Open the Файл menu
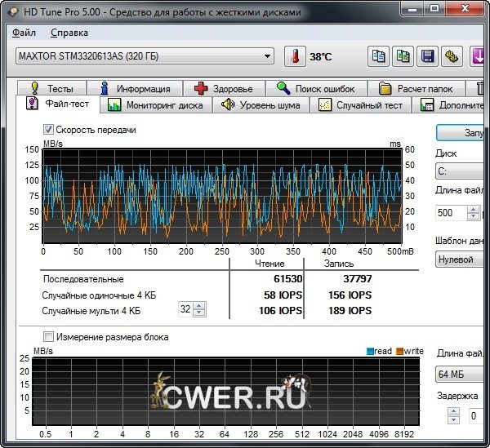The width and height of the screenshot is (490, 448). (24, 33)
